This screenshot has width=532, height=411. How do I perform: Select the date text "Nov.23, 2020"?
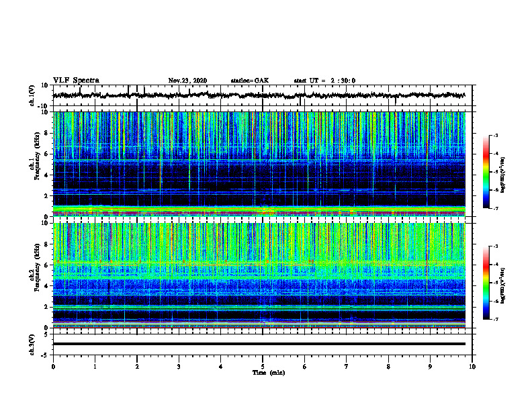(x=187, y=81)
